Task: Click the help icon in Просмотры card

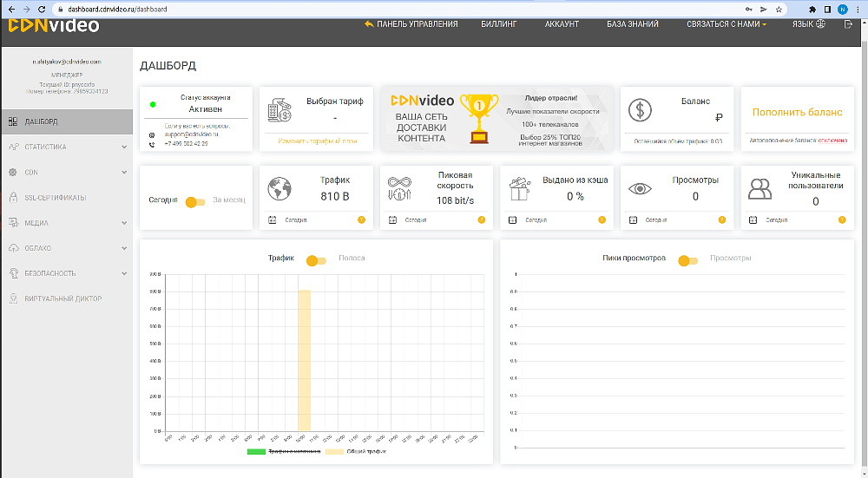Action: [x=722, y=220]
